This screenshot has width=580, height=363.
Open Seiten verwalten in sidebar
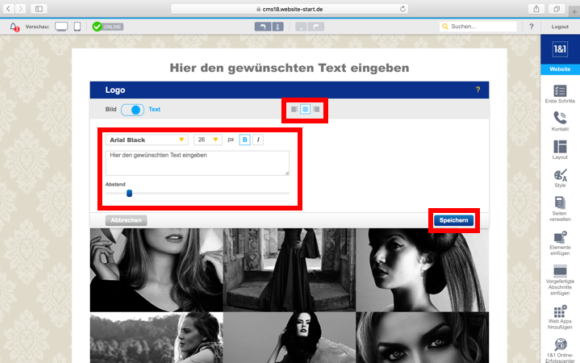[560, 209]
